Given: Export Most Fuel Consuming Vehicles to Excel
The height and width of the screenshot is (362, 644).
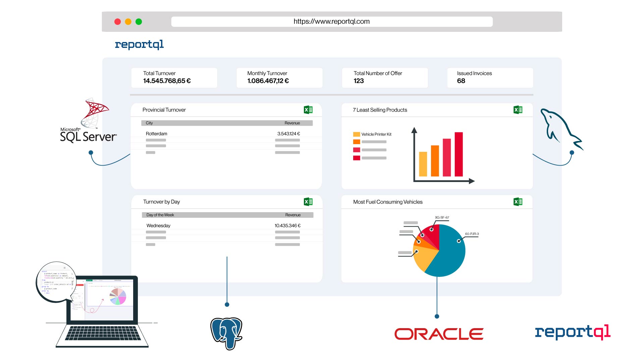Looking at the screenshot, I should click(x=518, y=201).
